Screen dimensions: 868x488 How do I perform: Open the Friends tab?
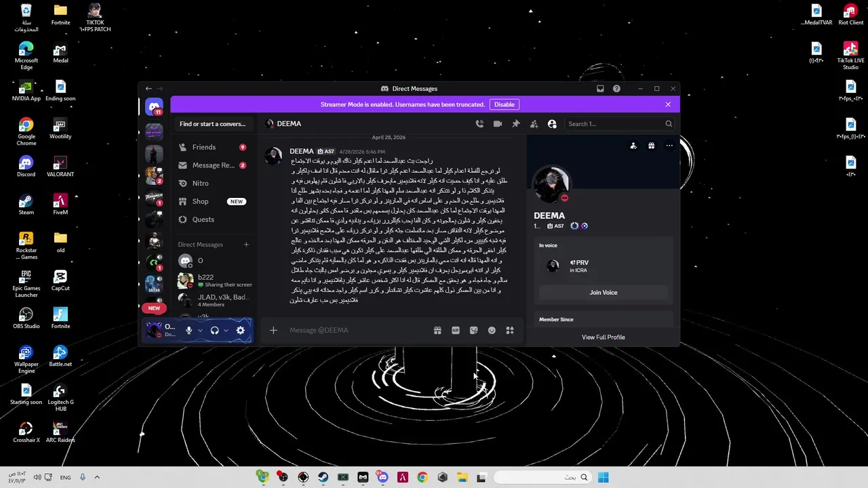click(x=212, y=147)
